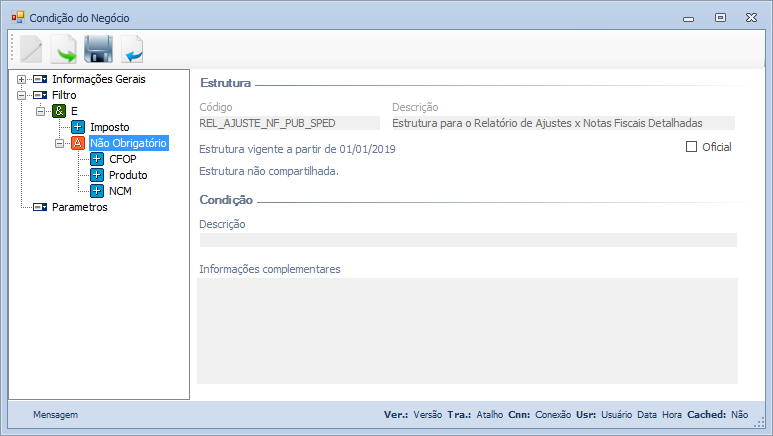Click the blue plus icon beside CFOP
The width and height of the screenshot is (773, 436).
97,159
